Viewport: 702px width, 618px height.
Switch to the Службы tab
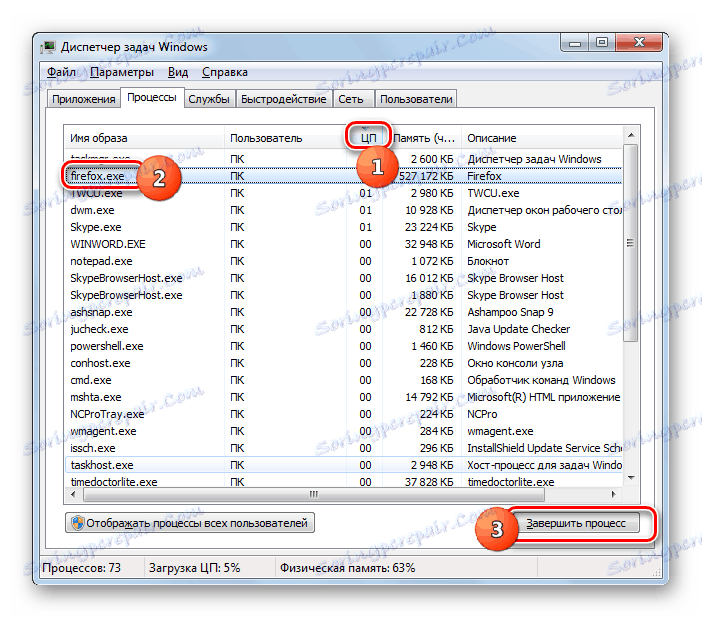tap(209, 99)
